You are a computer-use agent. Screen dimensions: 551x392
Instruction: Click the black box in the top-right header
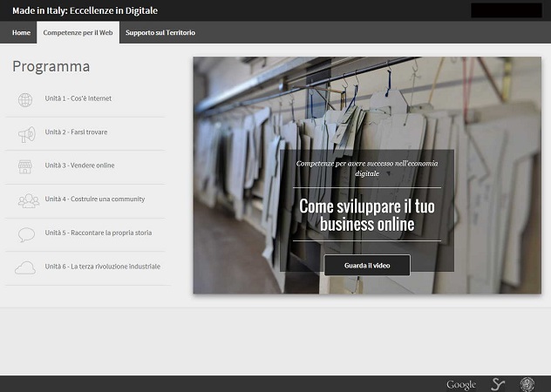[507, 10]
